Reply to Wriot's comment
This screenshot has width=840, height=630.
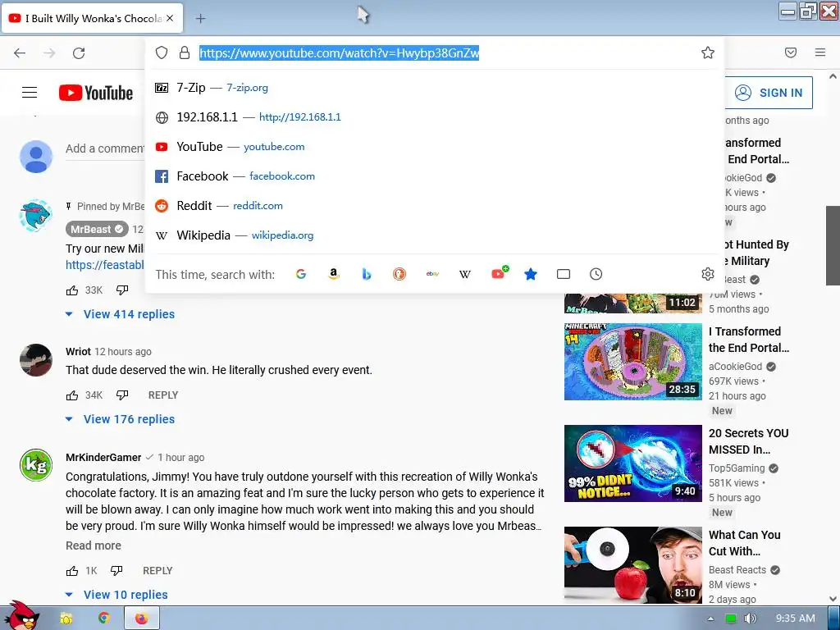point(163,395)
